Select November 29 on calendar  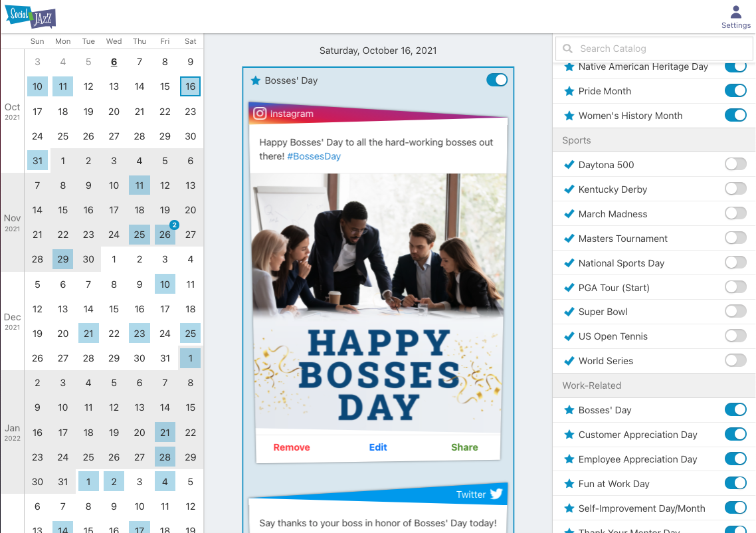tap(62, 259)
